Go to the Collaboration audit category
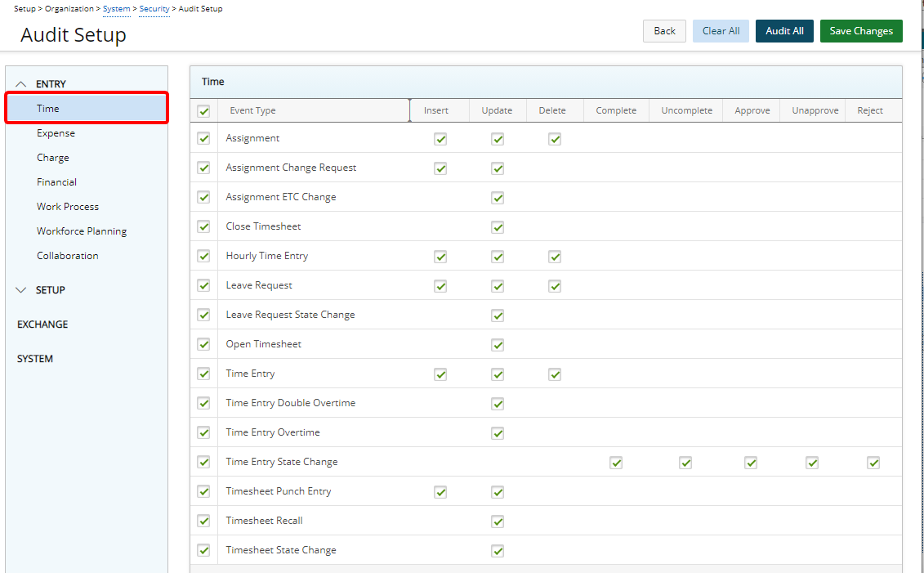 [68, 256]
